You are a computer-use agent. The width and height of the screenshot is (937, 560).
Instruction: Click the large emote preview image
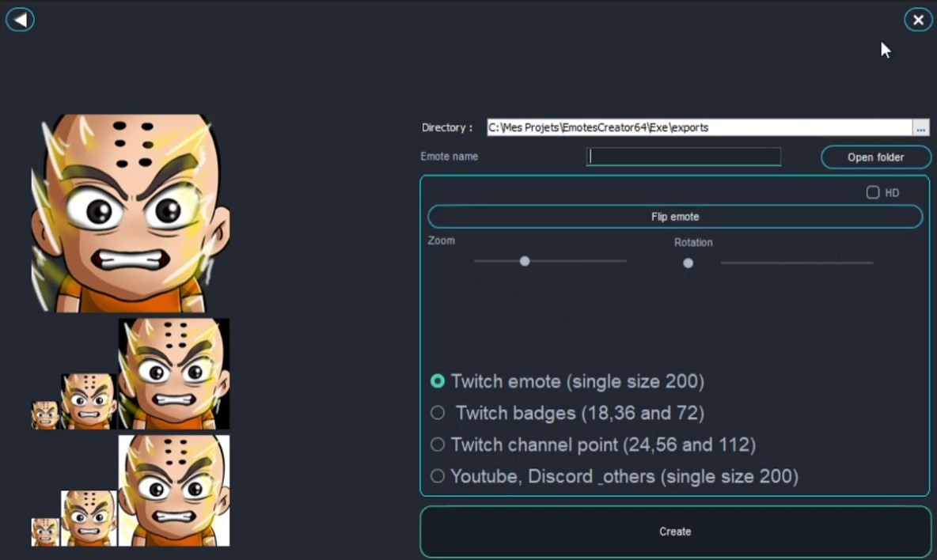click(x=131, y=210)
